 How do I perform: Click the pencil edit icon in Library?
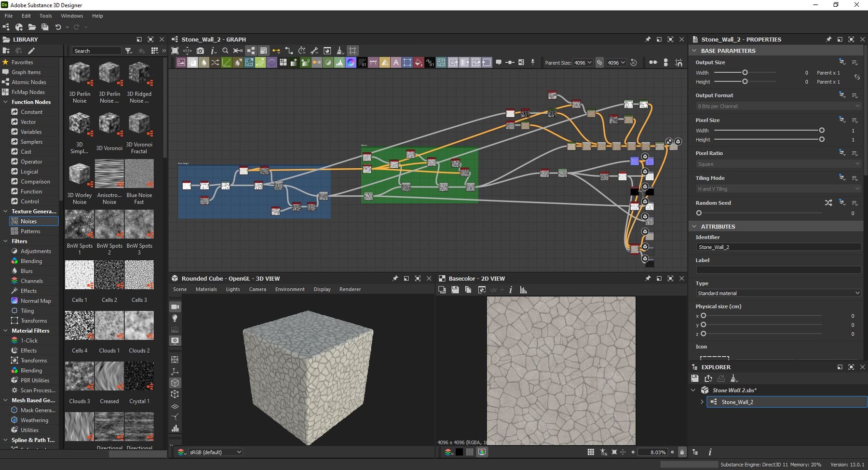31,51
